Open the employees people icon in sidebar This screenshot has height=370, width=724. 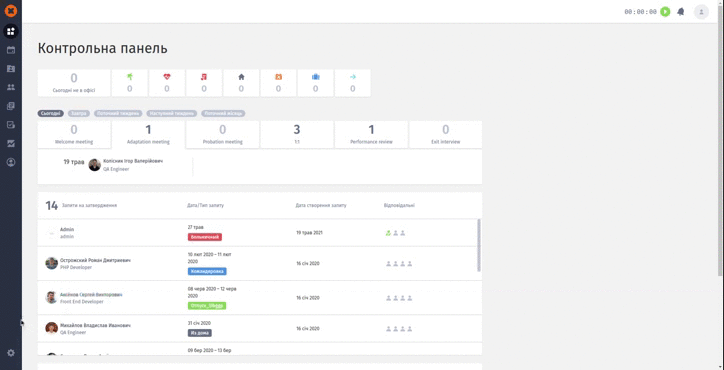click(11, 87)
